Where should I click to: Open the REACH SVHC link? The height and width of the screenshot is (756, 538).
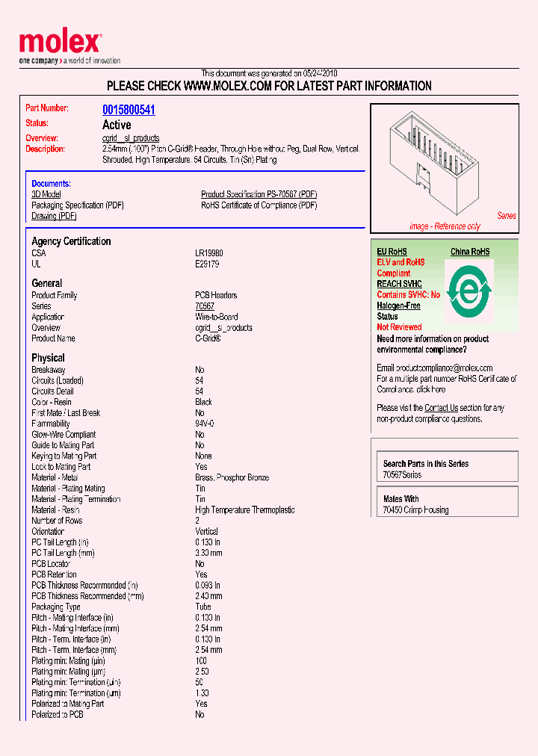click(399, 284)
